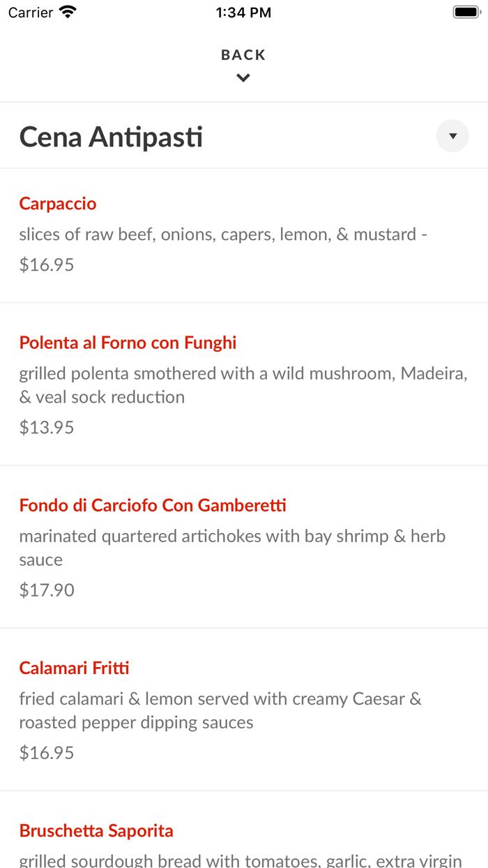Viewport: 488px width, 868px height.
Task: Open Calamari Fritti details
Action: click(74, 668)
